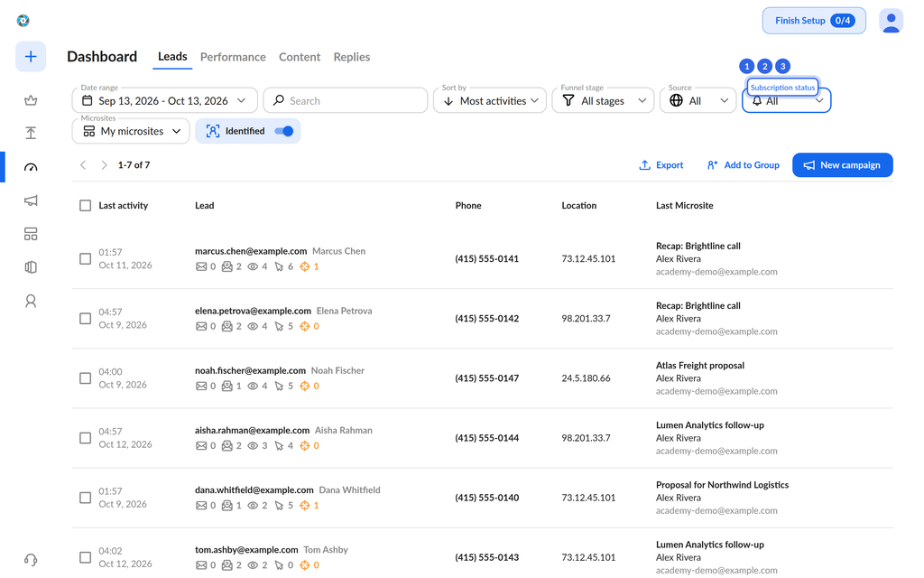The height and width of the screenshot is (578, 924).
Task: Check the Noah Fischer lead checkbox
Action: pyautogui.click(x=86, y=378)
